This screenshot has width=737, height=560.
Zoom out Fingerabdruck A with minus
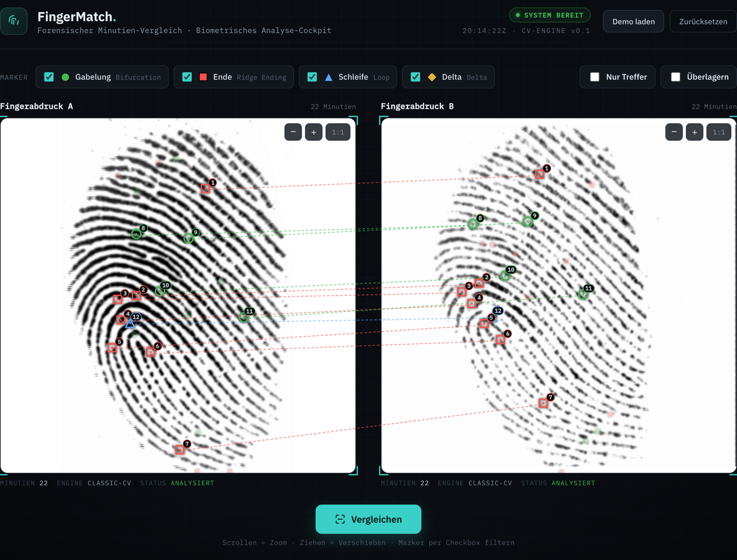tap(293, 132)
